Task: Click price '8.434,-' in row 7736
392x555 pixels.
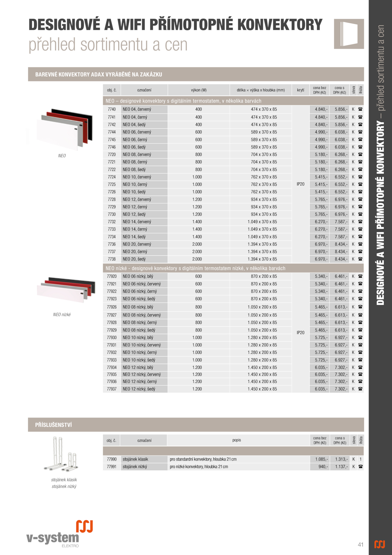Action: click(x=341, y=244)
